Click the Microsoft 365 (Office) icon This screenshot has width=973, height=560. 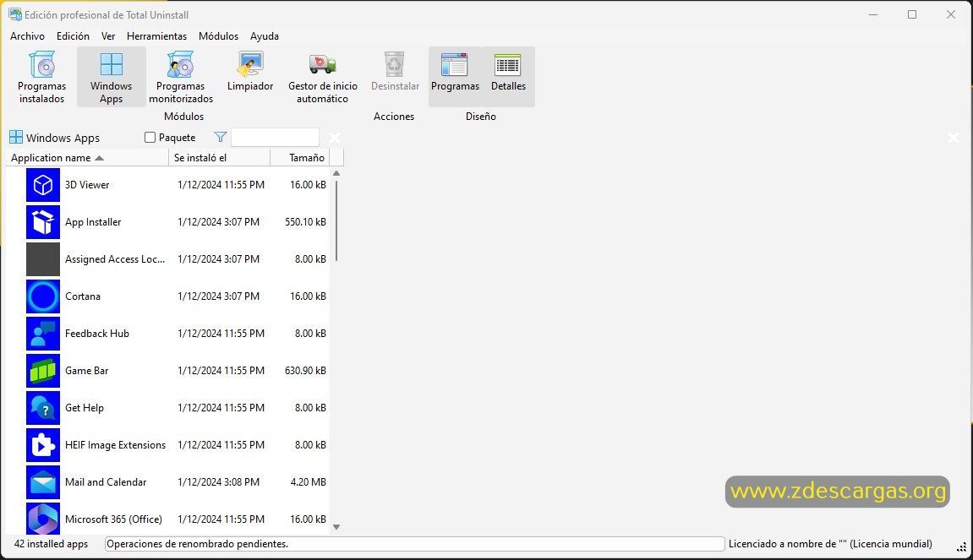43,519
